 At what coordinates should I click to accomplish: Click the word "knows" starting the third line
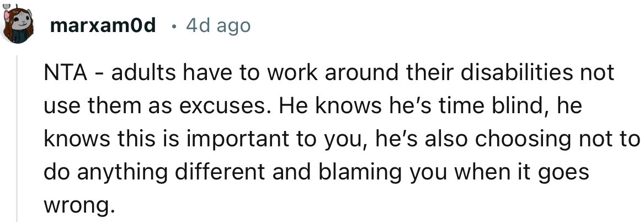(71, 139)
